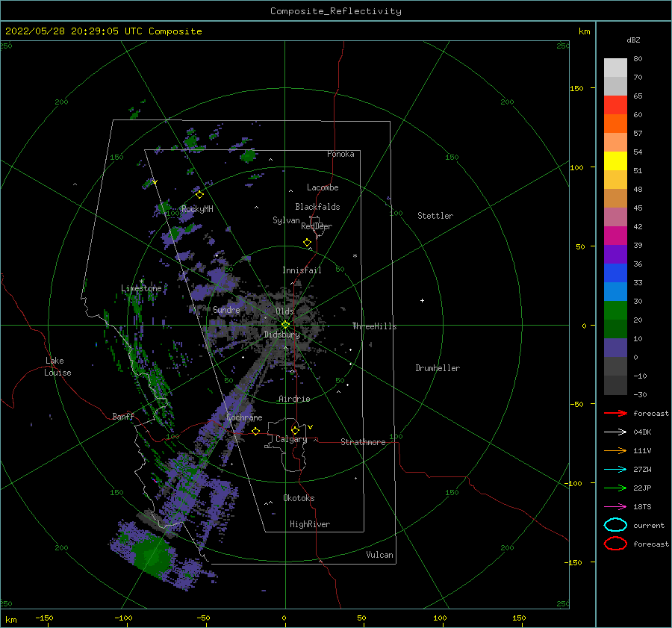This screenshot has height=628, width=672.
Task: Click the white plus marker west of Drumheller
Action: coord(422,300)
